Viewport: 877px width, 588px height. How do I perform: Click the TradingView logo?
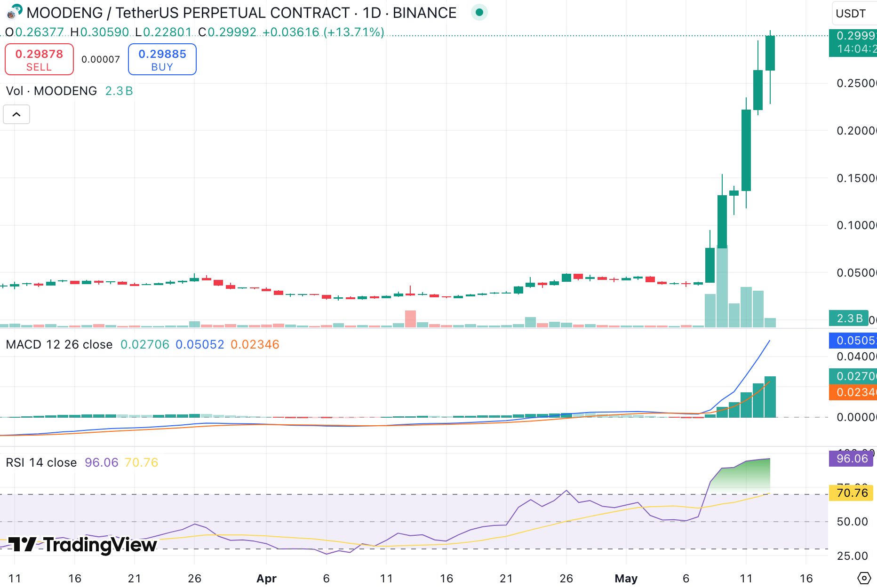[83, 545]
